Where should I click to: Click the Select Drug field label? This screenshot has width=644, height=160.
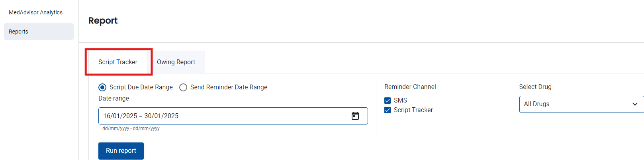(x=535, y=87)
